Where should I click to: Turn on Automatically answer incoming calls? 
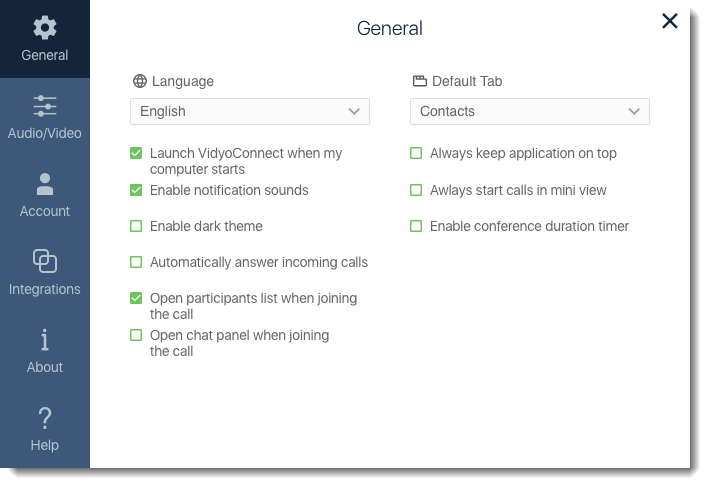[136, 262]
